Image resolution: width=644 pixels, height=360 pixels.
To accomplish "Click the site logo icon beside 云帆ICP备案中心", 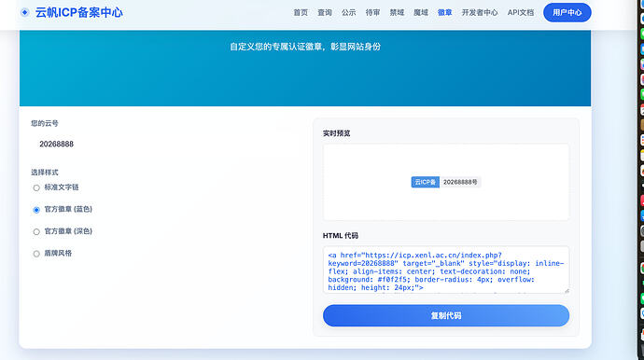I will 25,12.
